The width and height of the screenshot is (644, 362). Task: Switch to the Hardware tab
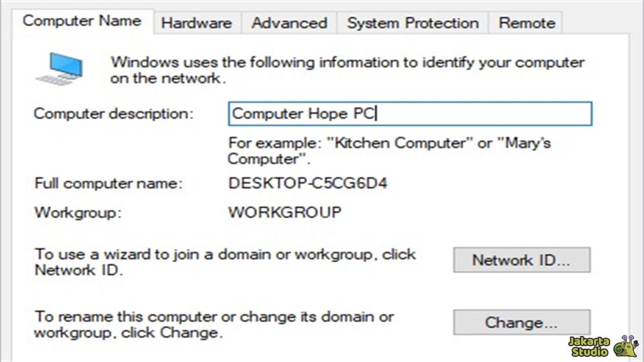coord(197,23)
